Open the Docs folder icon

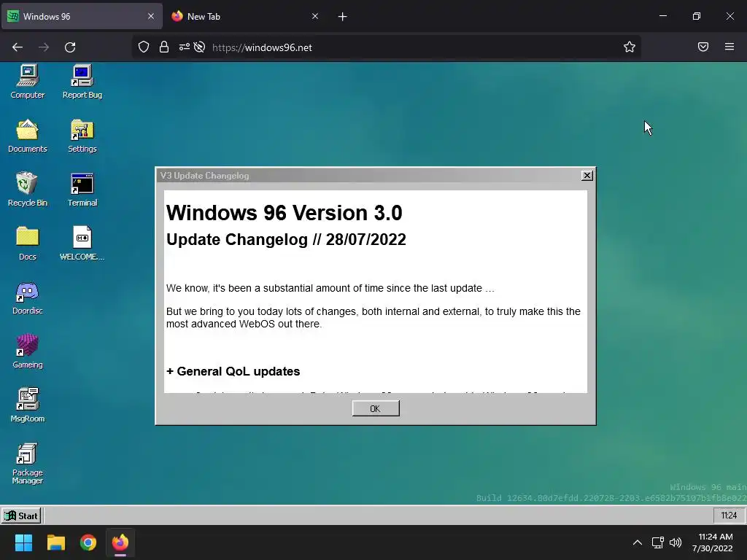coord(28,244)
